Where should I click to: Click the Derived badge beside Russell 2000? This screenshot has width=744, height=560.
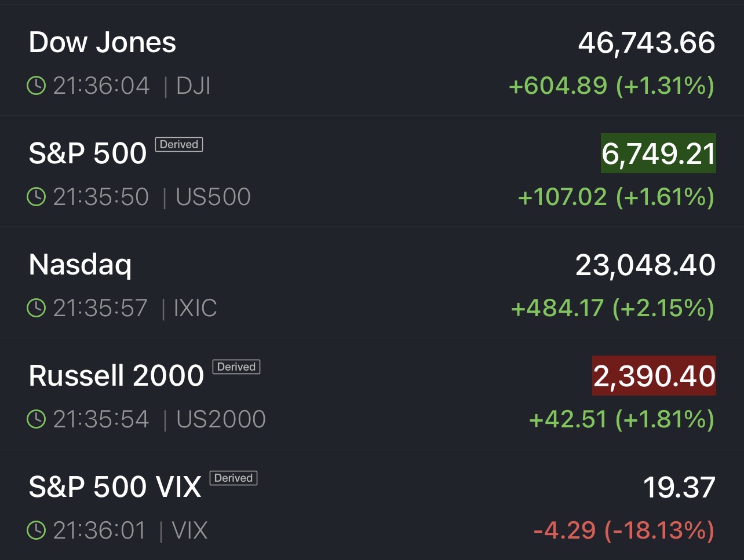(x=236, y=367)
